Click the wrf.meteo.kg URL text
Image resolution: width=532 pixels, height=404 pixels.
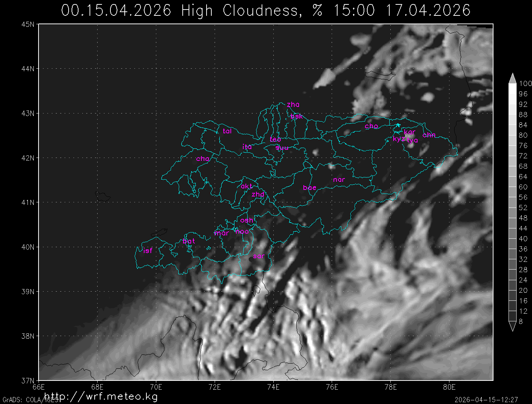click(101, 396)
